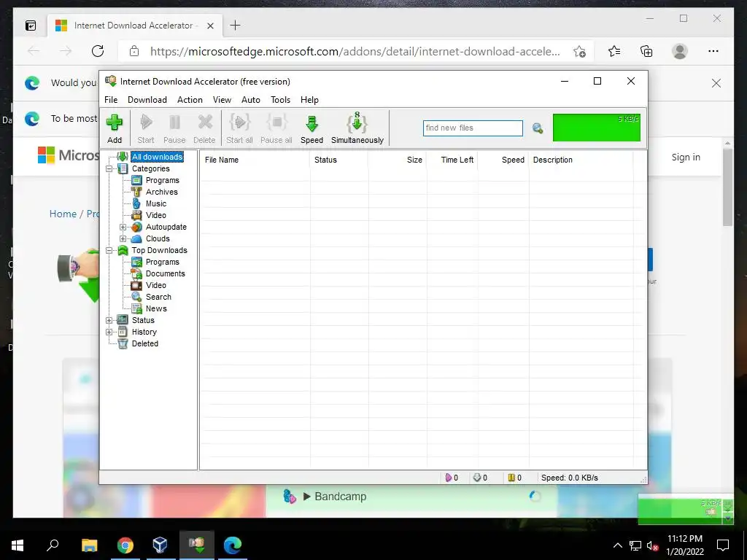The width and height of the screenshot is (747, 560).
Task: Collapse the Top Downloads tree node
Action: click(109, 251)
